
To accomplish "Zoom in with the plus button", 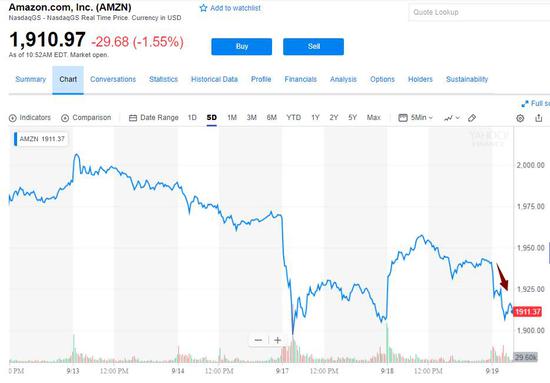I will coord(278,340).
